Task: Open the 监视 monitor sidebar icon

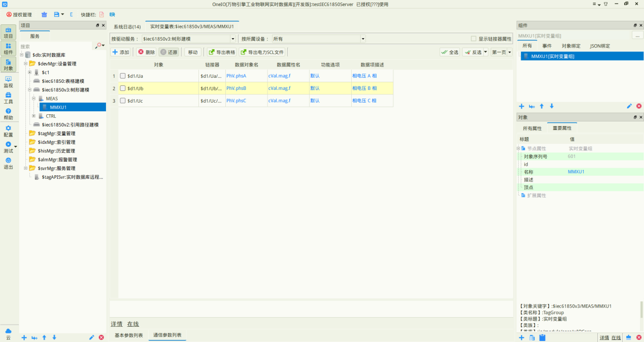Action: pos(8,82)
